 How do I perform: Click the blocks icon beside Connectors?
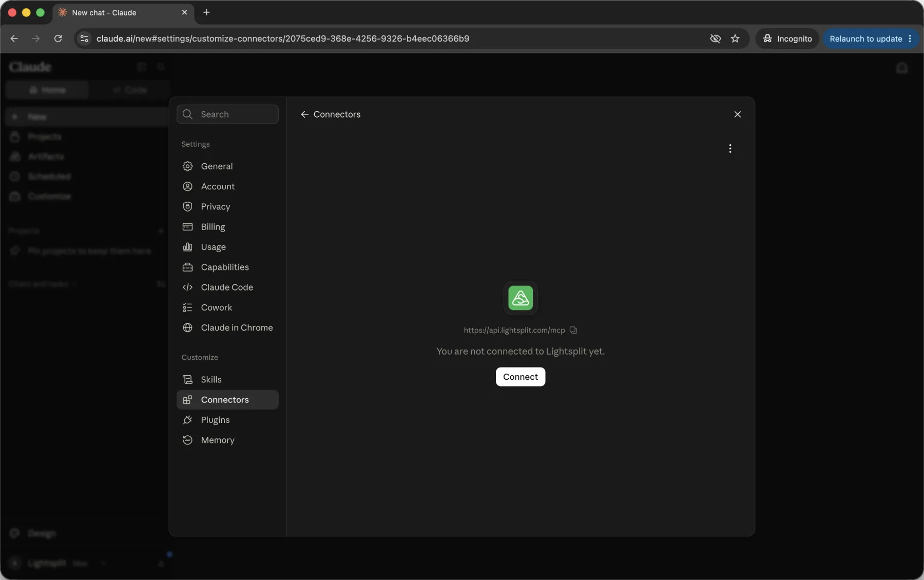tap(187, 399)
